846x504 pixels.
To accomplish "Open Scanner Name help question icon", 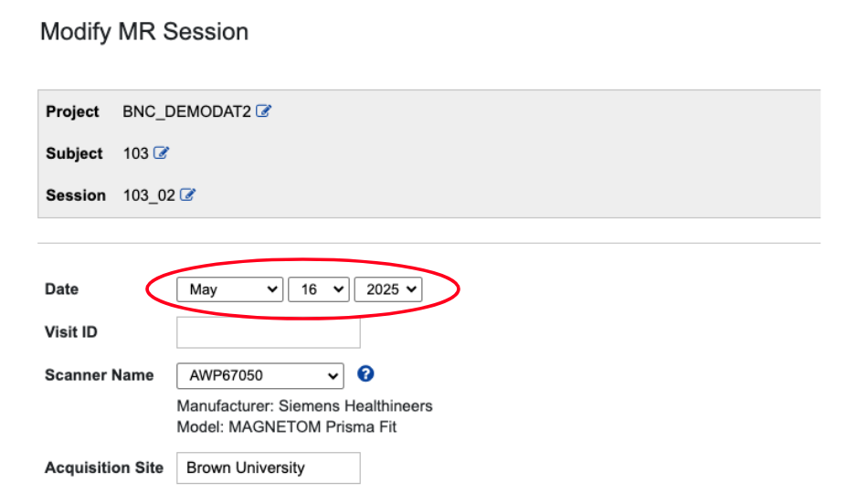I will click(x=365, y=373).
